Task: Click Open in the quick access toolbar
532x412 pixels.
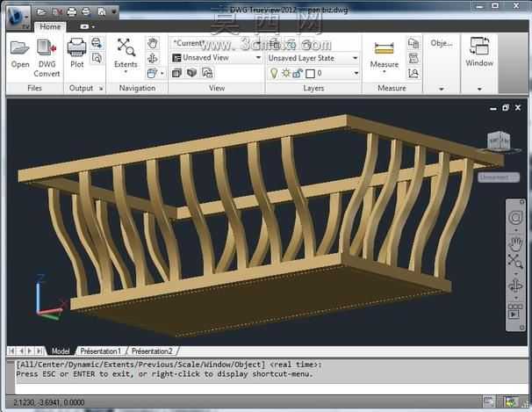Action: pyautogui.click(x=41, y=12)
